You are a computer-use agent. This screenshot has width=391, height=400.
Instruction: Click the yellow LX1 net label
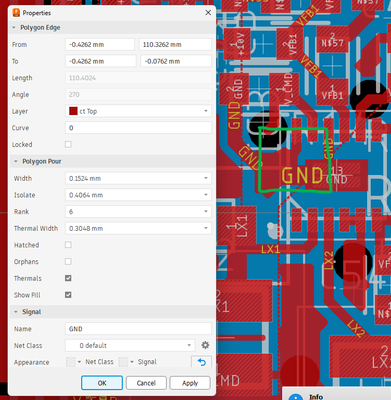click(270, 249)
